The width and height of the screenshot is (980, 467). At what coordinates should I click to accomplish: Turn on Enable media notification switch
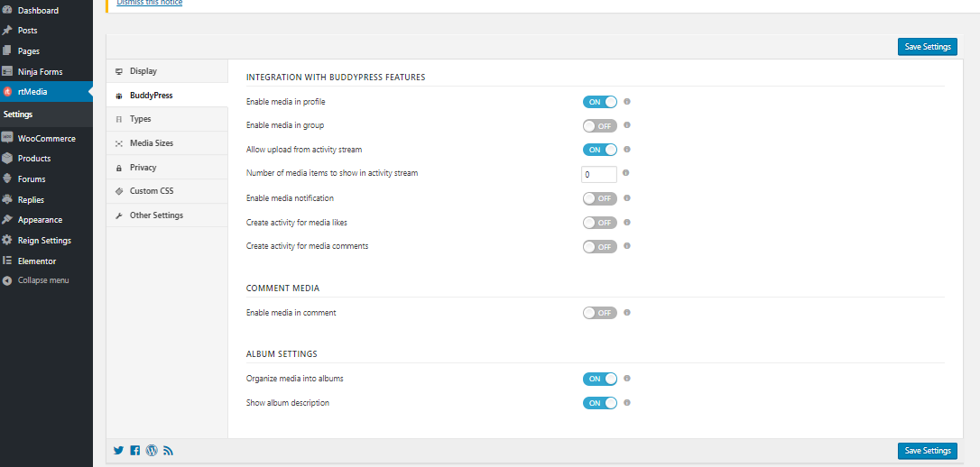pos(600,198)
